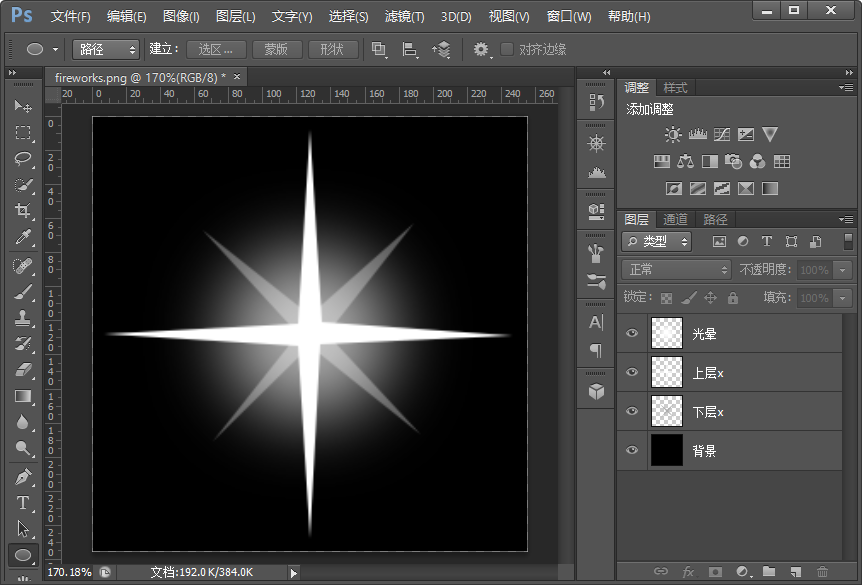
Task: Open the 正常 blend mode dropdown
Action: (676, 269)
